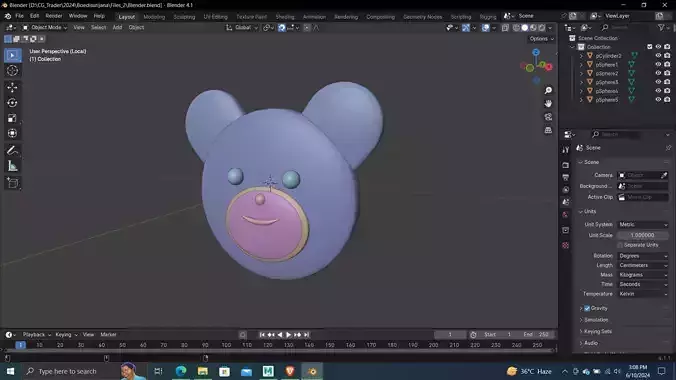Open the outliner filter funnel

(x=662, y=28)
